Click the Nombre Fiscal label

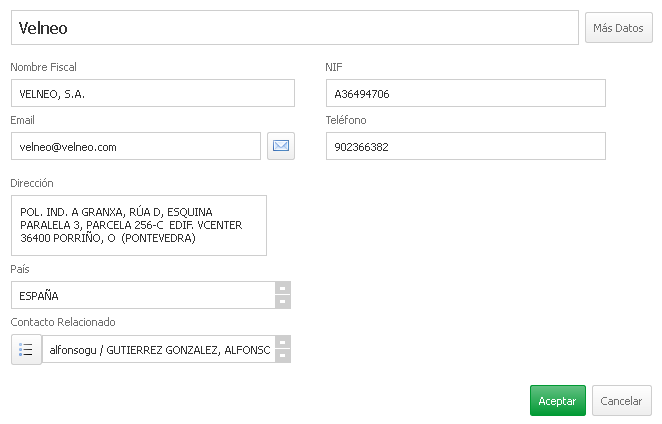[x=43, y=67]
